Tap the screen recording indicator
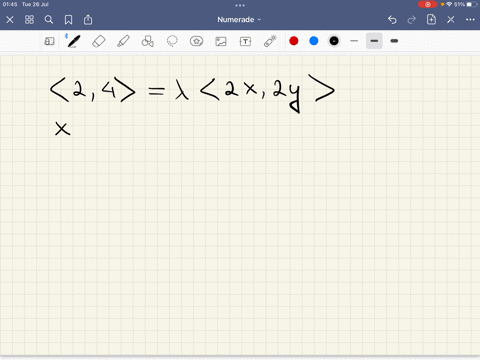The height and width of the screenshot is (360, 480). 428,4
